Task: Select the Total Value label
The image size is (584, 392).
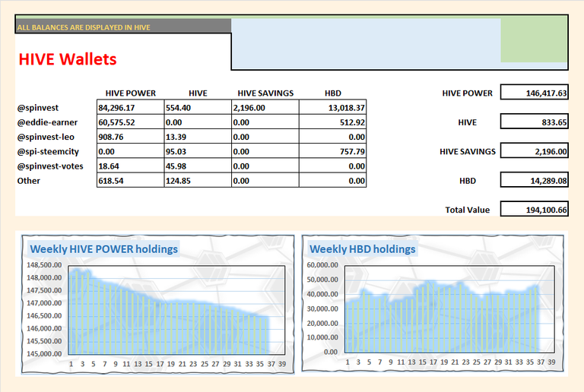Action: click(467, 210)
